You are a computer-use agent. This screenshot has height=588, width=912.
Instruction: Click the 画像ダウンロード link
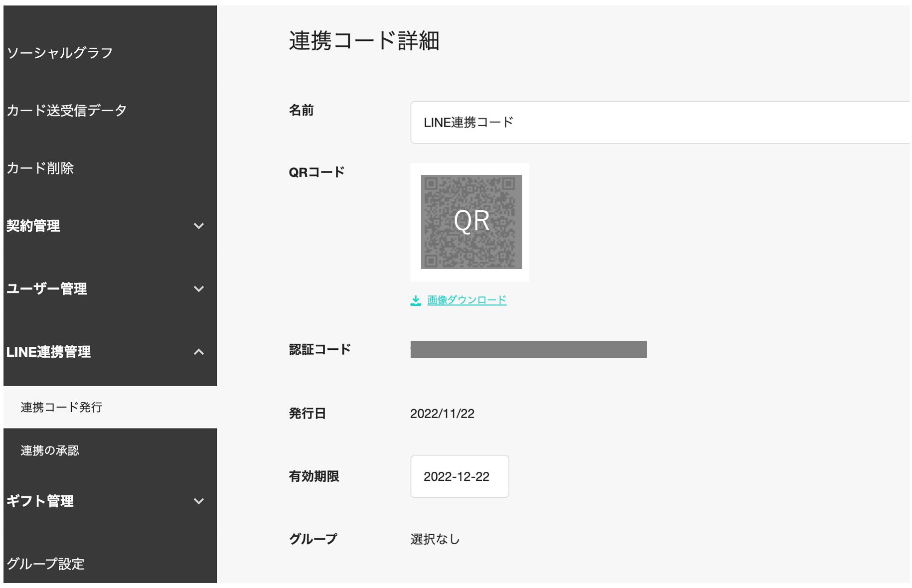point(467,300)
